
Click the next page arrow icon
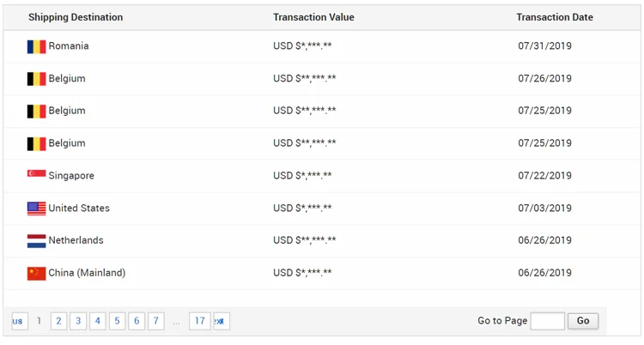pyautogui.click(x=221, y=321)
